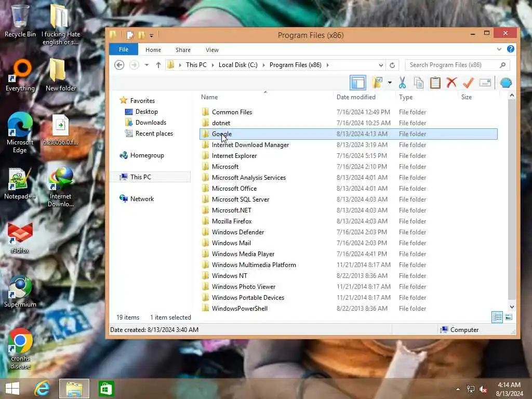Open the Windows Store taskbar icon
This screenshot has height=399, width=532.
[x=106, y=389]
